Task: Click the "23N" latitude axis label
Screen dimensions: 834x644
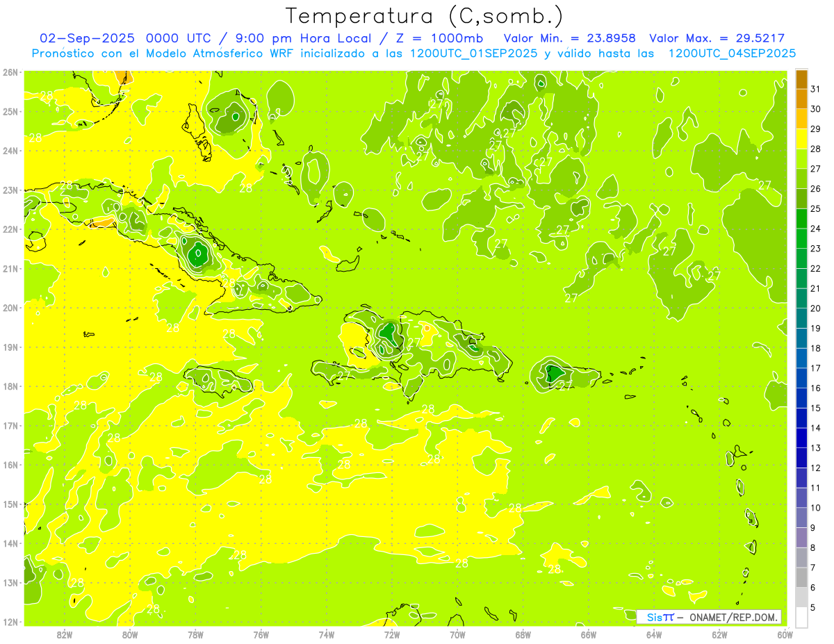Action: [x=10, y=190]
